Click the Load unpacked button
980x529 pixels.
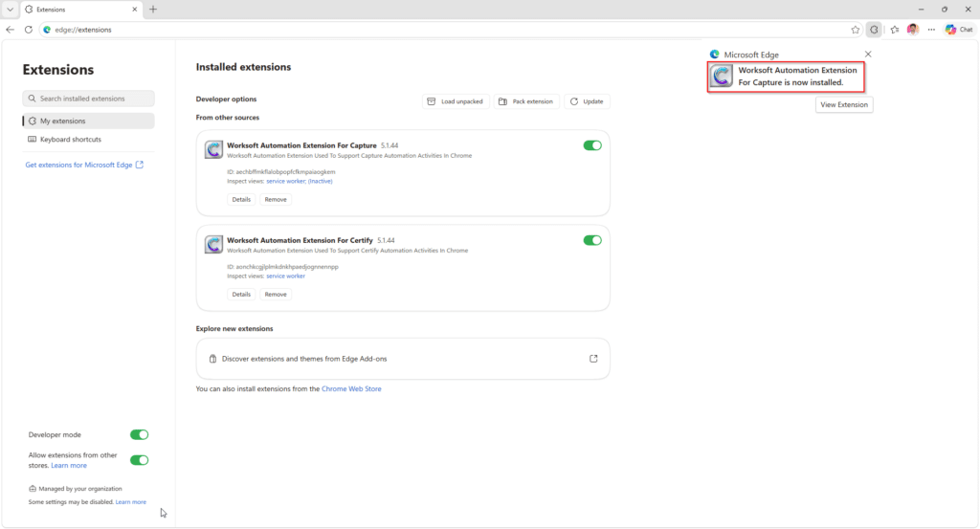pyautogui.click(x=456, y=101)
